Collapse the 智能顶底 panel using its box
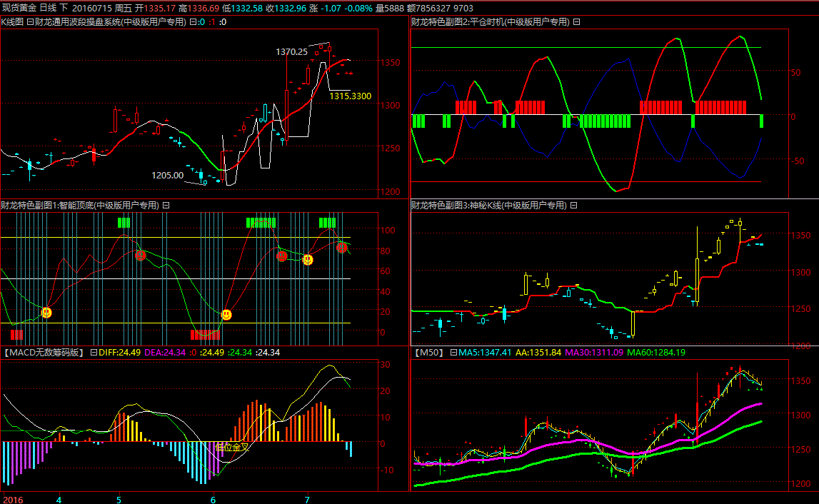 click(x=166, y=206)
